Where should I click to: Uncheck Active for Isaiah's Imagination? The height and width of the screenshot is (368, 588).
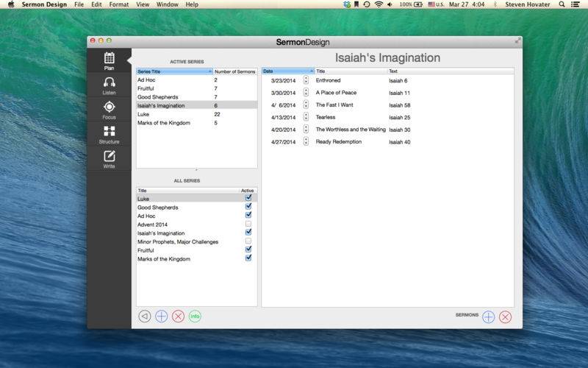[x=248, y=233]
